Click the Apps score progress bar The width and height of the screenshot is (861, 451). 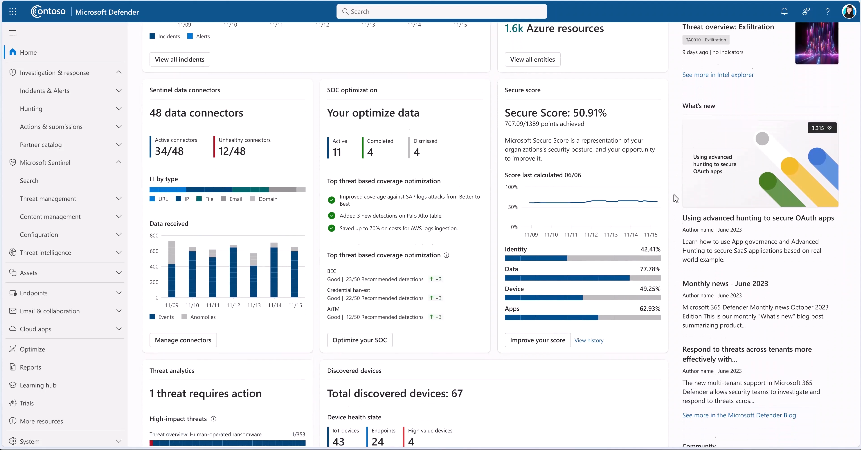point(583,318)
